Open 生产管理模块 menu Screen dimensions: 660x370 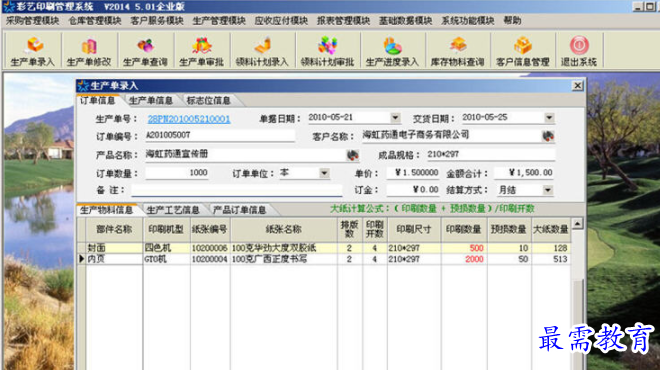pyautogui.click(x=219, y=21)
